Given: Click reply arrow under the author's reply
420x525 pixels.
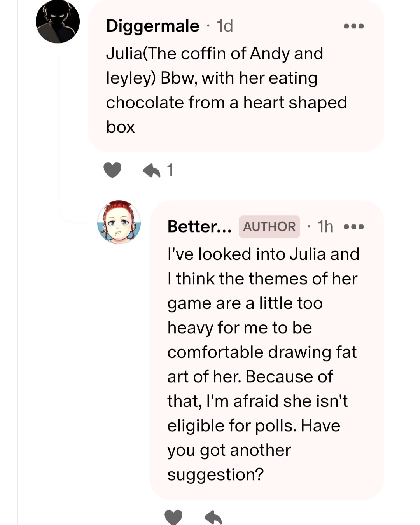Looking at the screenshot, I should pyautogui.click(x=213, y=517).
